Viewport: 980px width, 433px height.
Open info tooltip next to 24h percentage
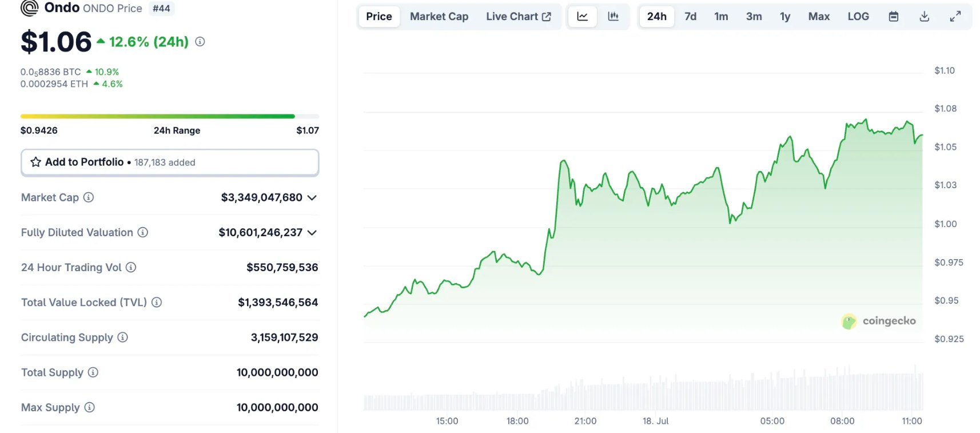coord(200,42)
